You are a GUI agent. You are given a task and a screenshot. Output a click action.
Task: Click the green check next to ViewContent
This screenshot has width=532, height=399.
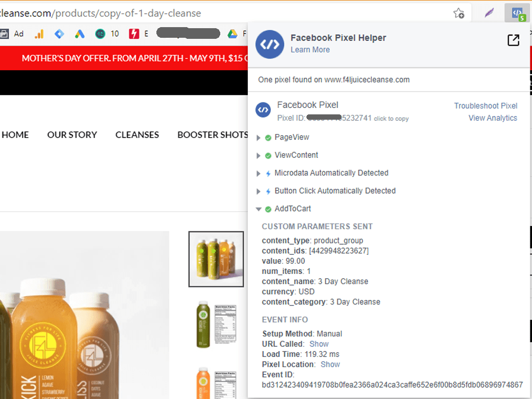click(x=268, y=156)
